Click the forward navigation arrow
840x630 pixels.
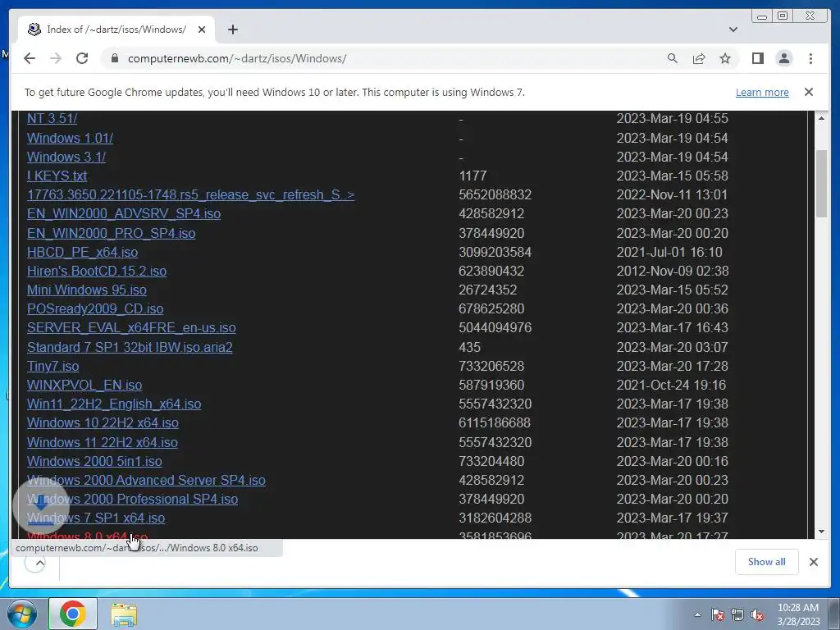(56, 58)
